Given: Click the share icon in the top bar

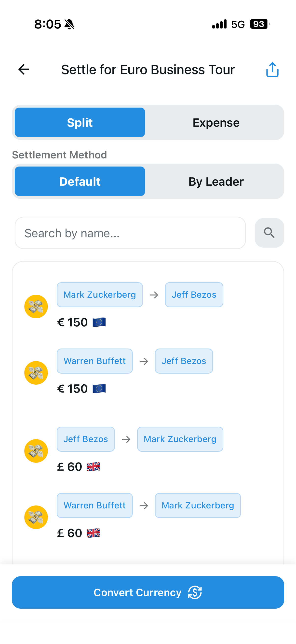Looking at the screenshot, I should click(x=272, y=69).
